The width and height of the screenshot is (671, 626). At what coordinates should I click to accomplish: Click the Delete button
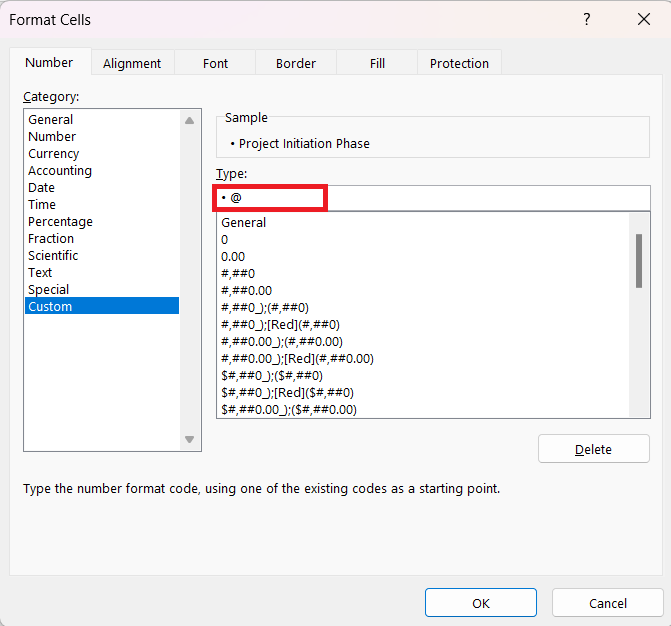pos(594,449)
